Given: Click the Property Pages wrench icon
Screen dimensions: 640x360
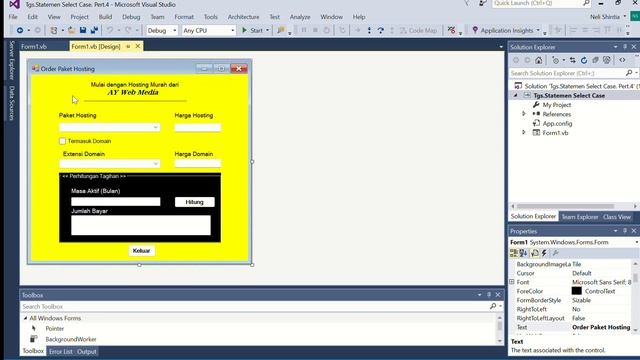Looking at the screenshot, I should coord(556,253).
